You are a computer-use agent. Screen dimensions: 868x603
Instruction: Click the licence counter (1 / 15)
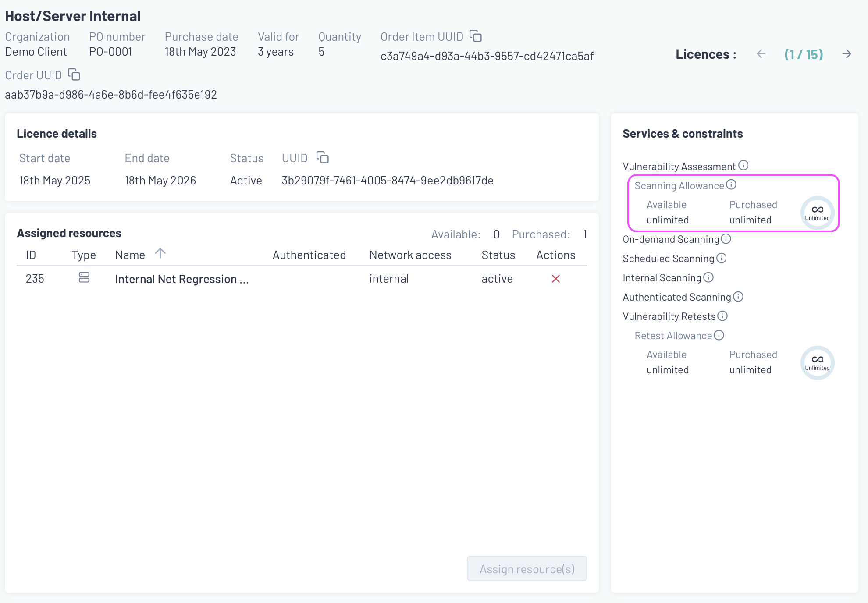804,54
